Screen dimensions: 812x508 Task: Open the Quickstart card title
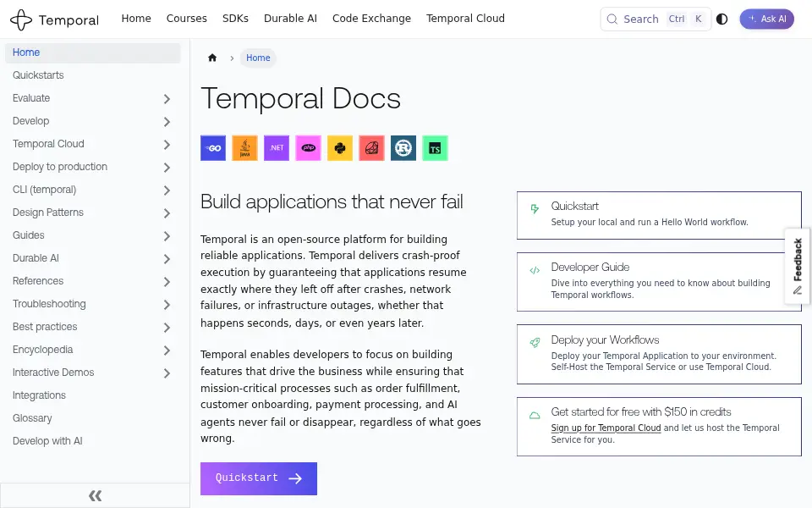pos(574,206)
